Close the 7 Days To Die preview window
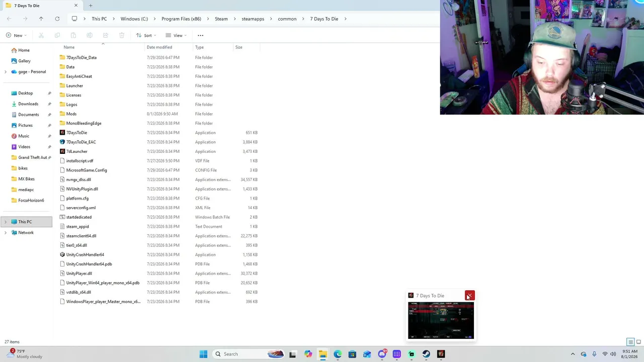The height and width of the screenshot is (362, 644). point(469,296)
